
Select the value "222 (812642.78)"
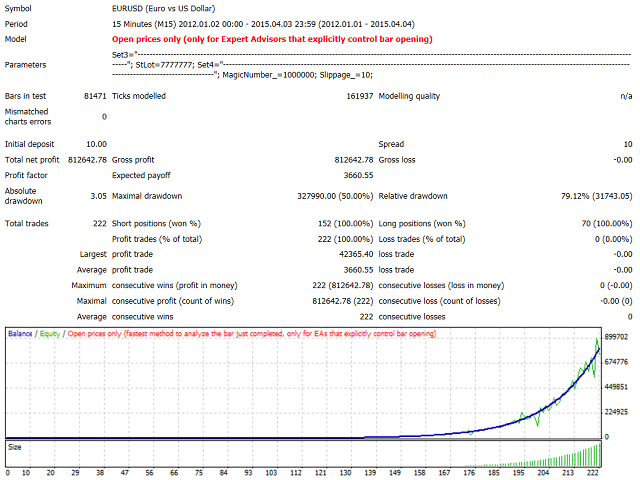coord(343,286)
